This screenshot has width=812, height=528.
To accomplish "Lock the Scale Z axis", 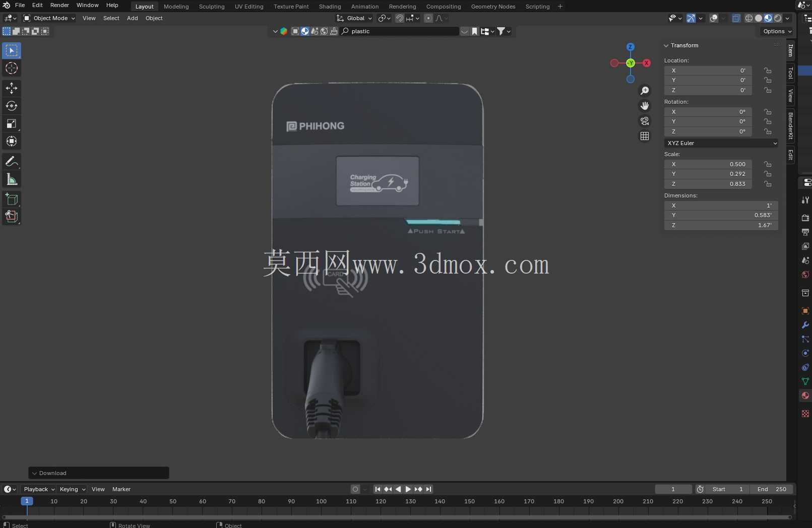I will point(768,184).
